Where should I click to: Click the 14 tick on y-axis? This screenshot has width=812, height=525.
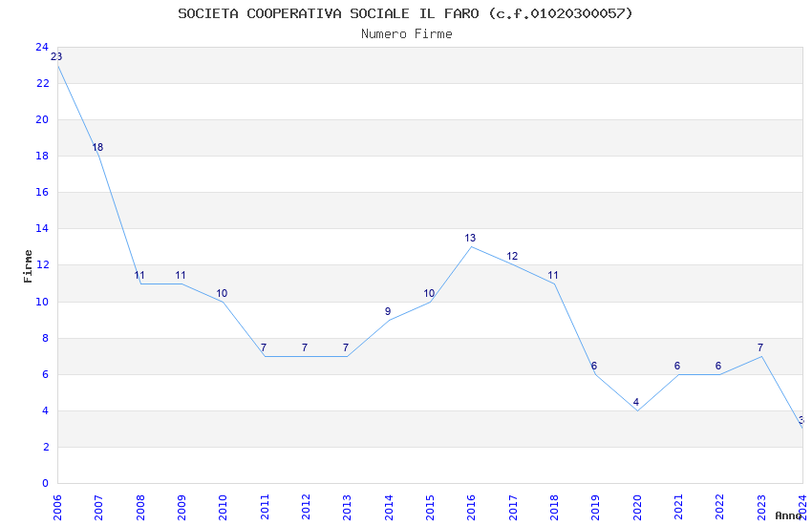pyautogui.click(x=42, y=228)
